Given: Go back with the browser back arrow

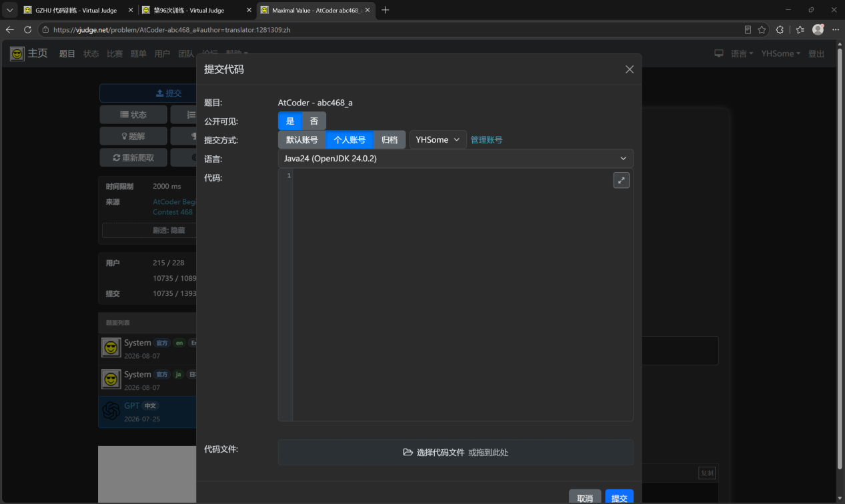Looking at the screenshot, I should pyautogui.click(x=10, y=29).
